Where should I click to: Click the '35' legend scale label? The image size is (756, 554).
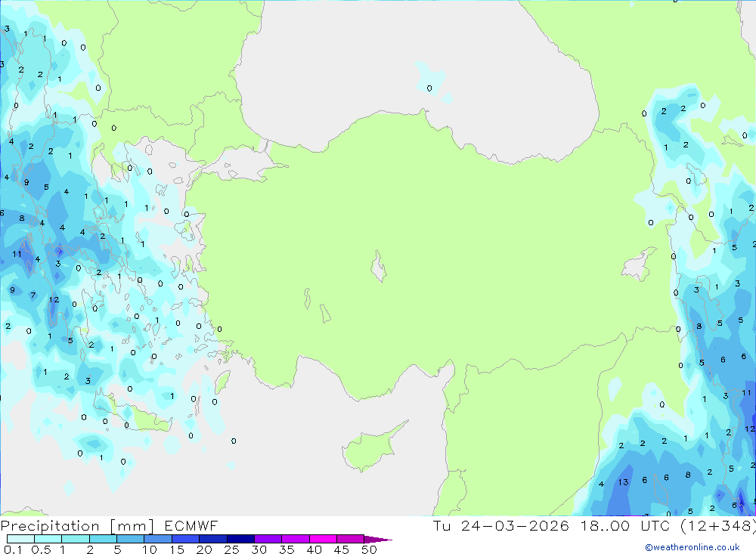click(287, 549)
